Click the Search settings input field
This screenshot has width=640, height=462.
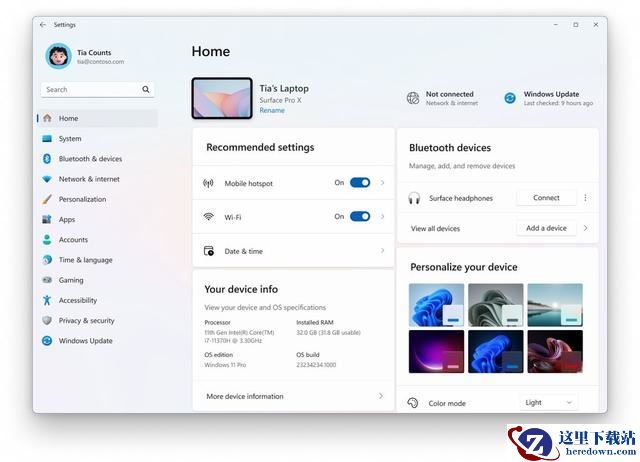click(98, 89)
